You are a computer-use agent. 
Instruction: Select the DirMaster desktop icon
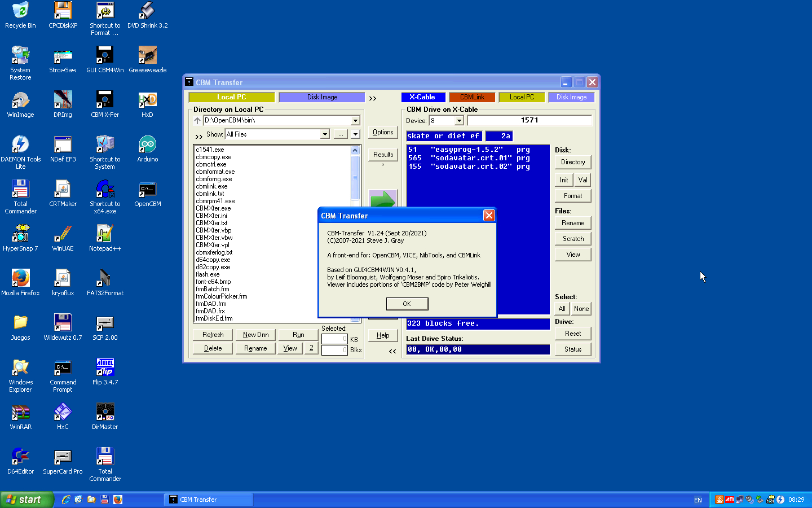105,417
